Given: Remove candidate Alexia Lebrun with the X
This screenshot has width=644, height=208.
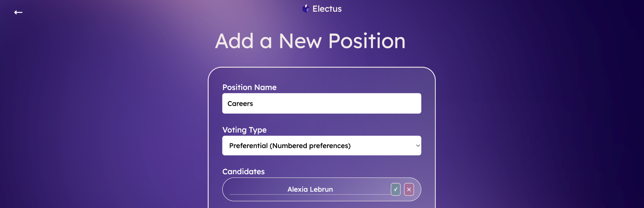Looking at the screenshot, I should (x=409, y=189).
